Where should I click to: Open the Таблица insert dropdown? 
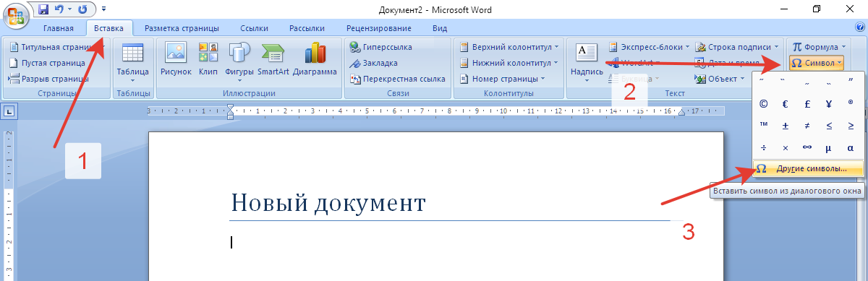pos(132,62)
